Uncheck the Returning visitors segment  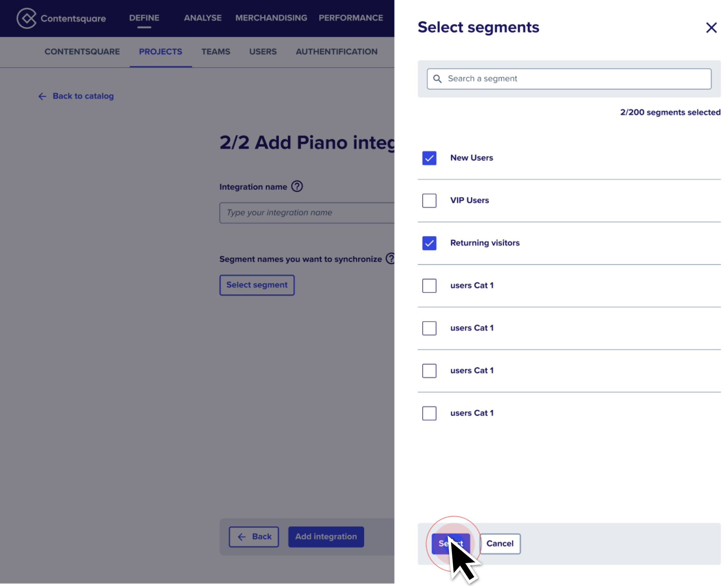[x=429, y=243]
